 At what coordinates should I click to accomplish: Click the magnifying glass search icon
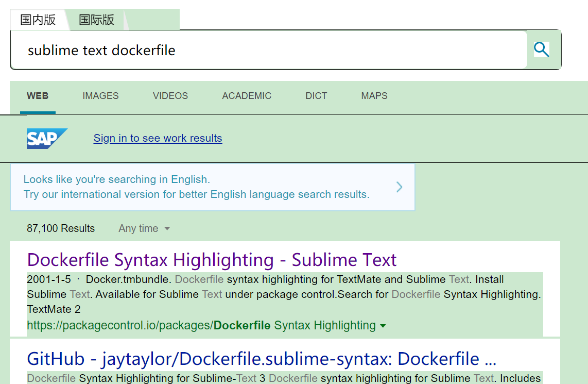[541, 49]
